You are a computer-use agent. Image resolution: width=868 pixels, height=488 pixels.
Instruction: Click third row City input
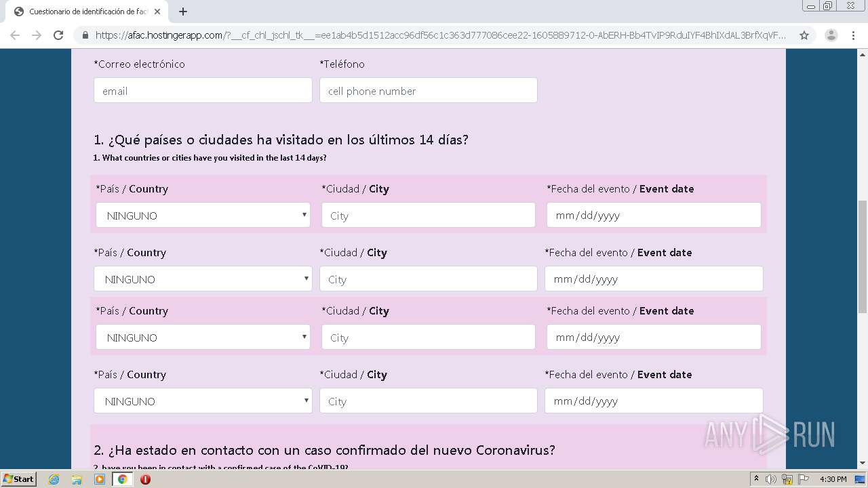429,337
